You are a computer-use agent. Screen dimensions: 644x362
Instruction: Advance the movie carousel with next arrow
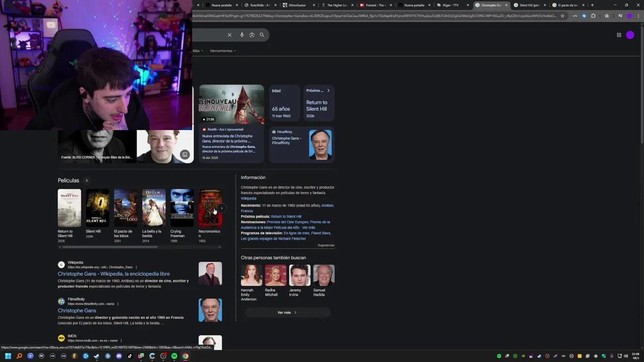click(x=222, y=208)
